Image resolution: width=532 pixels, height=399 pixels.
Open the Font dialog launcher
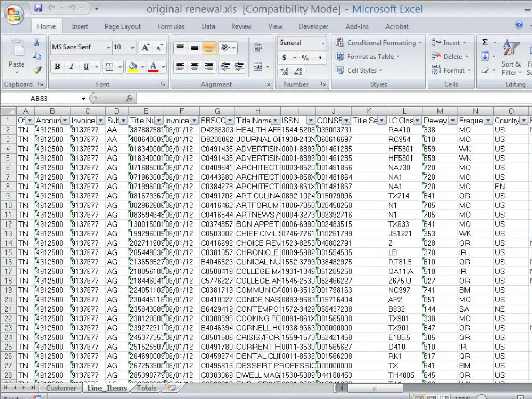point(163,84)
